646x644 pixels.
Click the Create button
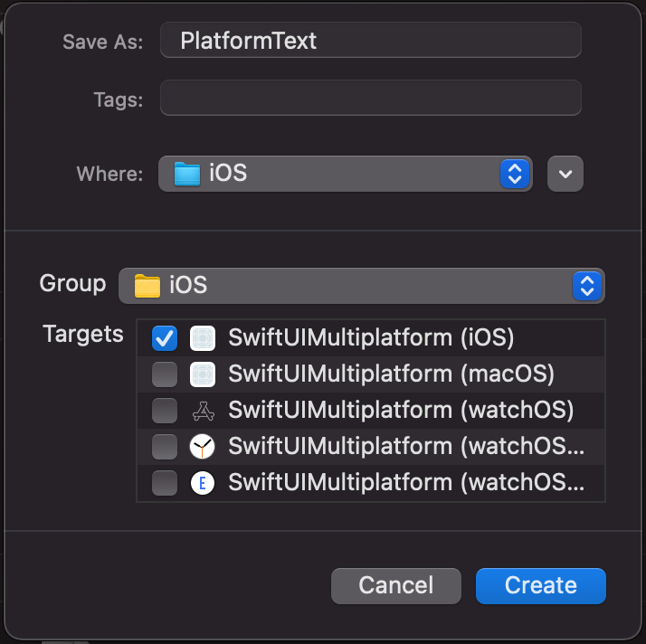[540, 585]
